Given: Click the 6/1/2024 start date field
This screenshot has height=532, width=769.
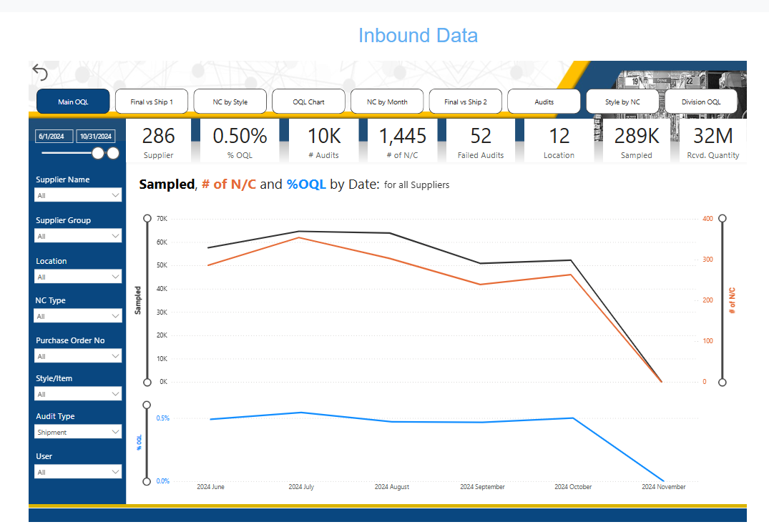Looking at the screenshot, I should point(53,136).
